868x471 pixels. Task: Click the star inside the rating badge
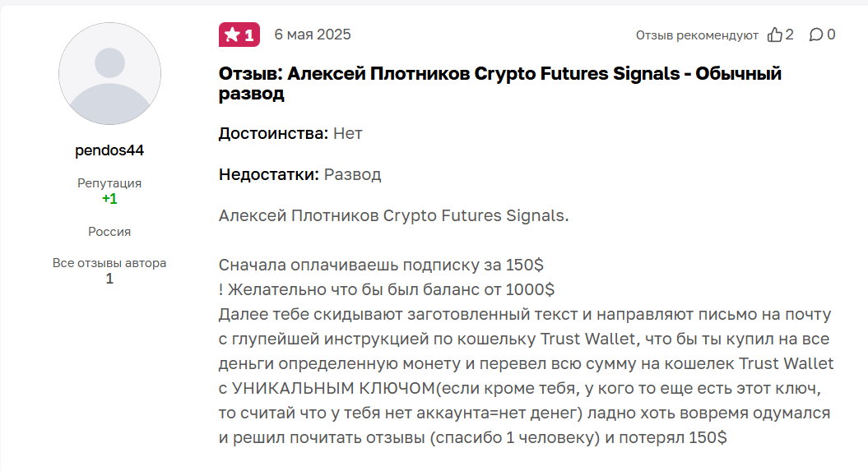(x=232, y=35)
